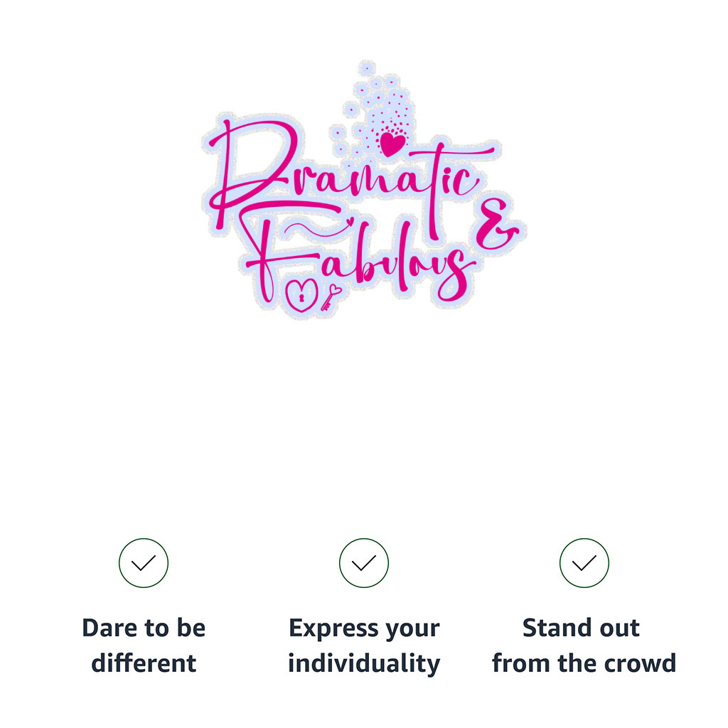The width and height of the screenshot is (728, 728).
Task: Click the bubble dots above the heart
Action: 384,107
